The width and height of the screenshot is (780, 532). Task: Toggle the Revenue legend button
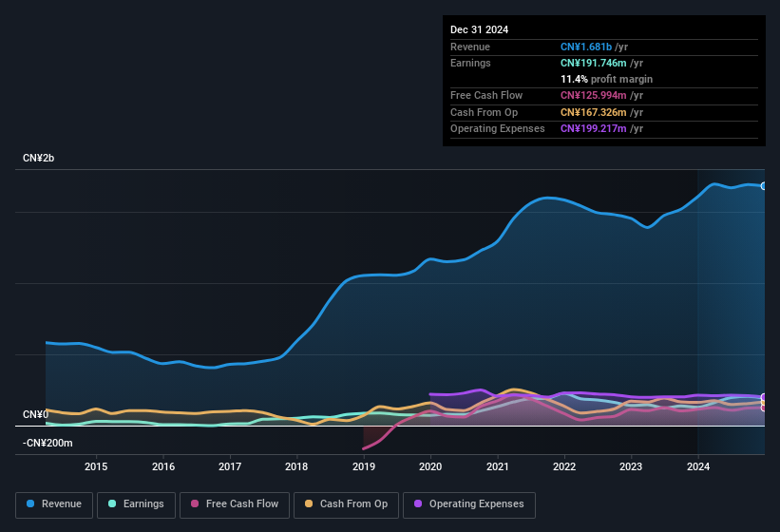click(54, 504)
